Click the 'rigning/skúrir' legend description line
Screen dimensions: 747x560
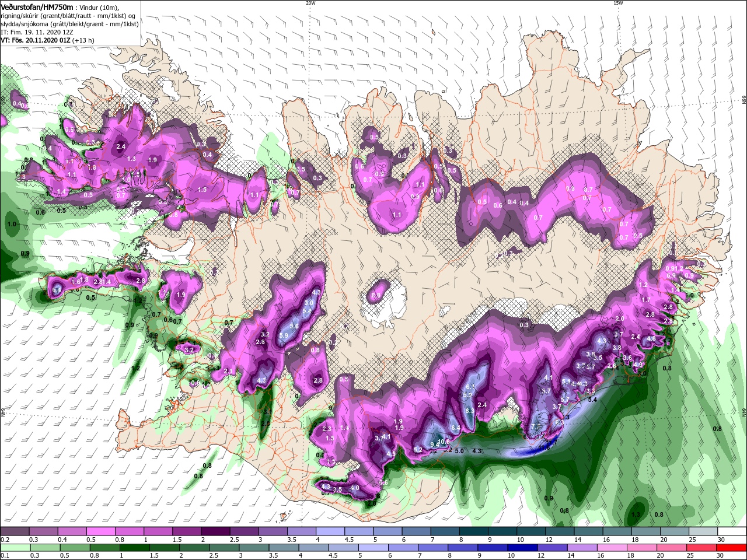(69, 16)
